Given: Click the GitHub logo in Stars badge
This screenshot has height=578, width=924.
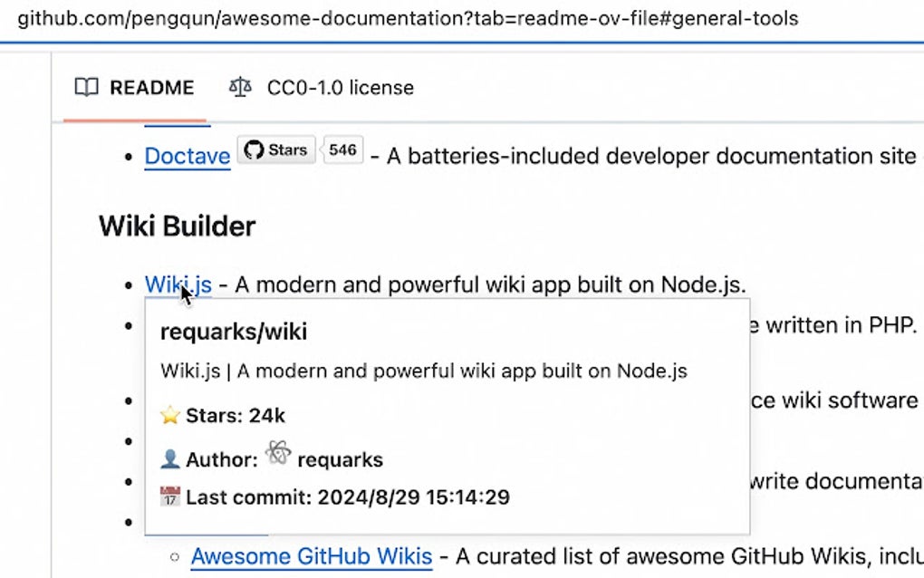Looking at the screenshot, I should click(254, 149).
